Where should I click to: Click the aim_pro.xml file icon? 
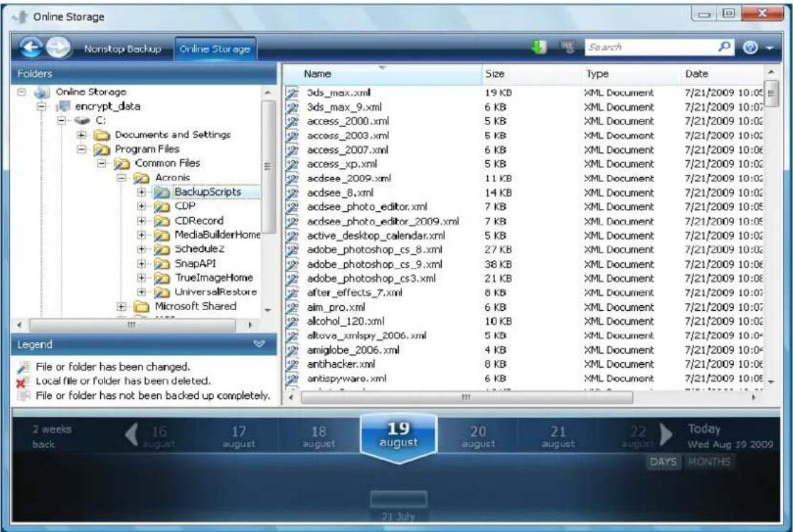click(x=292, y=307)
